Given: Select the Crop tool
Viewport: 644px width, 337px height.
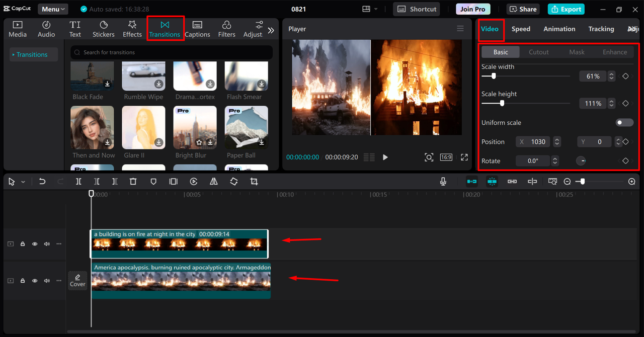Looking at the screenshot, I should click(x=254, y=182).
